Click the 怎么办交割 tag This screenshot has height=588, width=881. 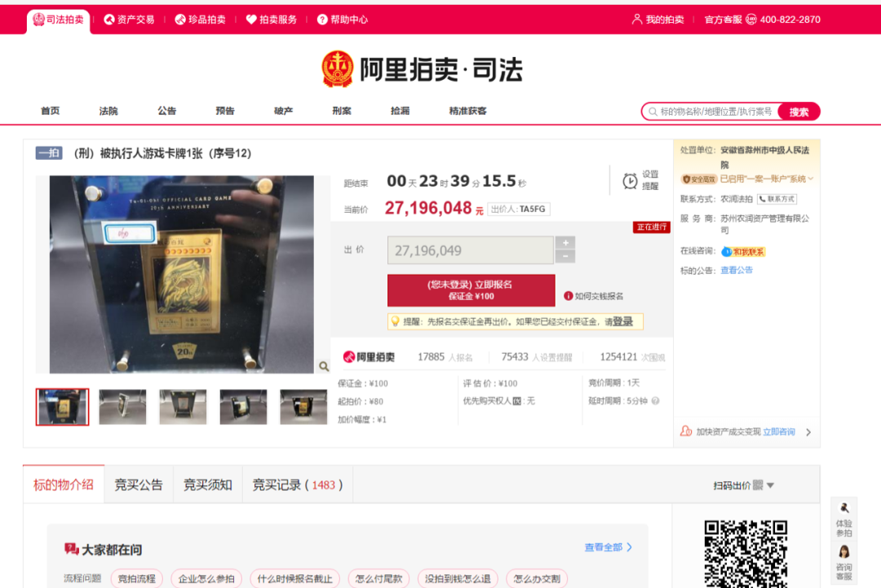click(x=537, y=578)
